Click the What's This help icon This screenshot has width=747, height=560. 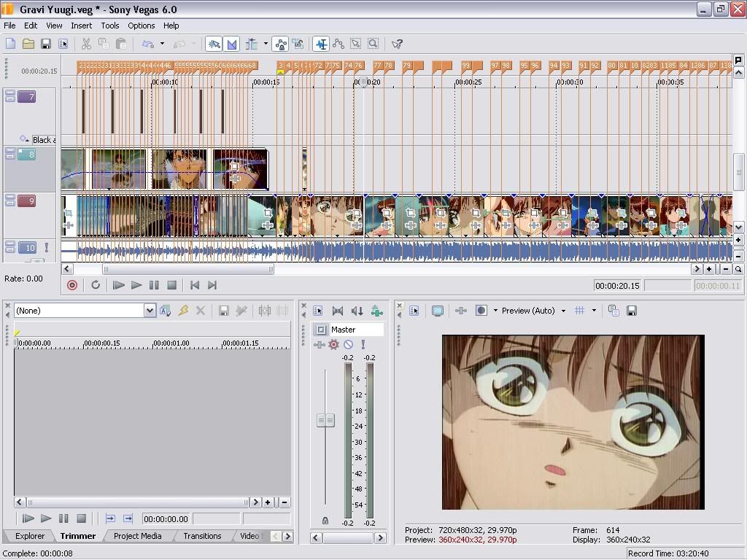[x=397, y=44]
